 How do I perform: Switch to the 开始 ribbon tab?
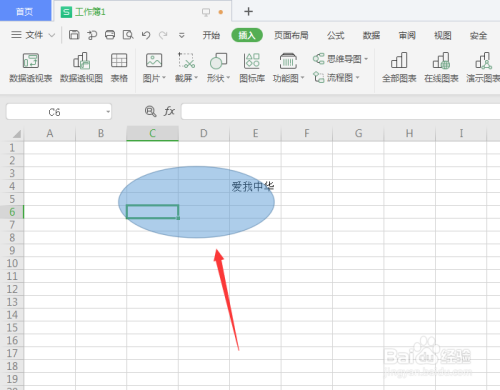[211, 35]
